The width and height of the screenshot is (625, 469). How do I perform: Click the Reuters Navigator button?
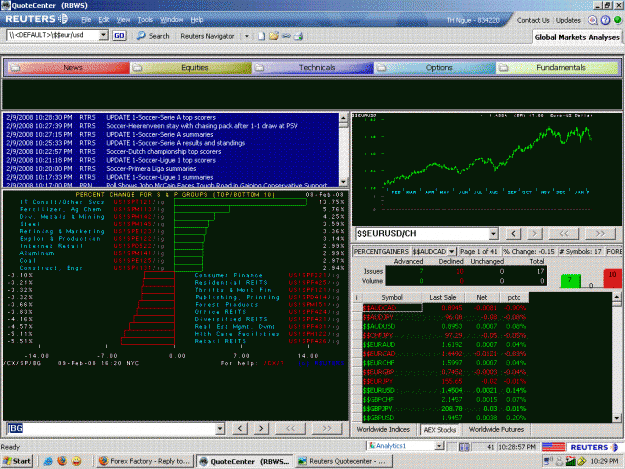[x=207, y=36]
